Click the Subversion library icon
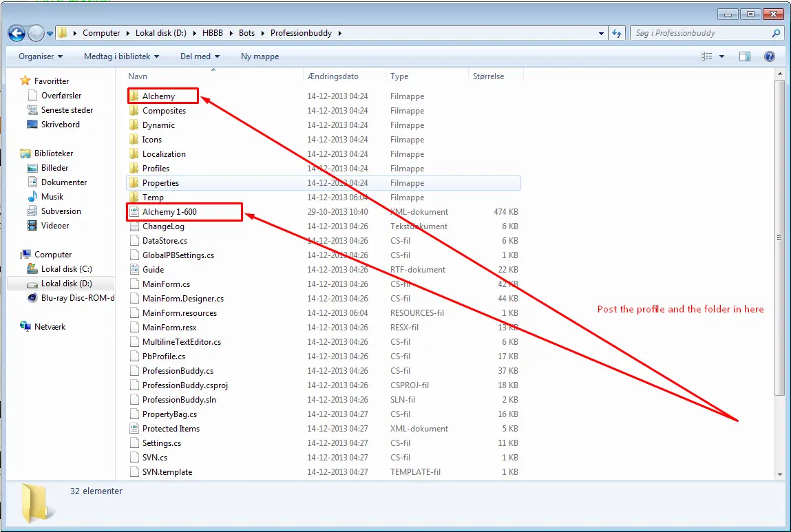 (32, 211)
